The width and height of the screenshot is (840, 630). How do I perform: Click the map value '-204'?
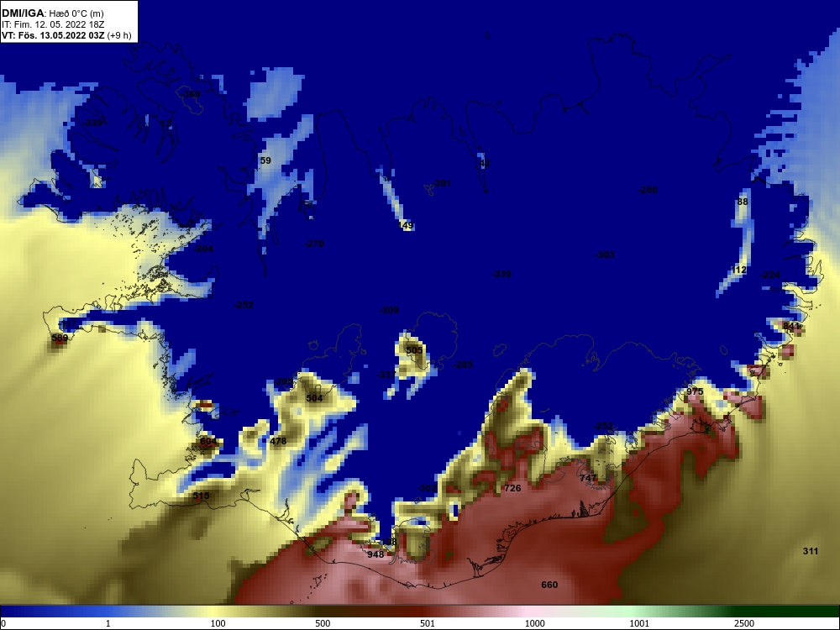[x=203, y=249]
